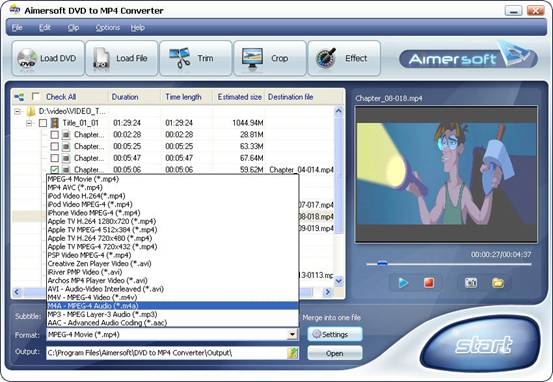Screen dimensions: 553x382
Task: Click the snapshot camera icon
Action: pos(471,283)
